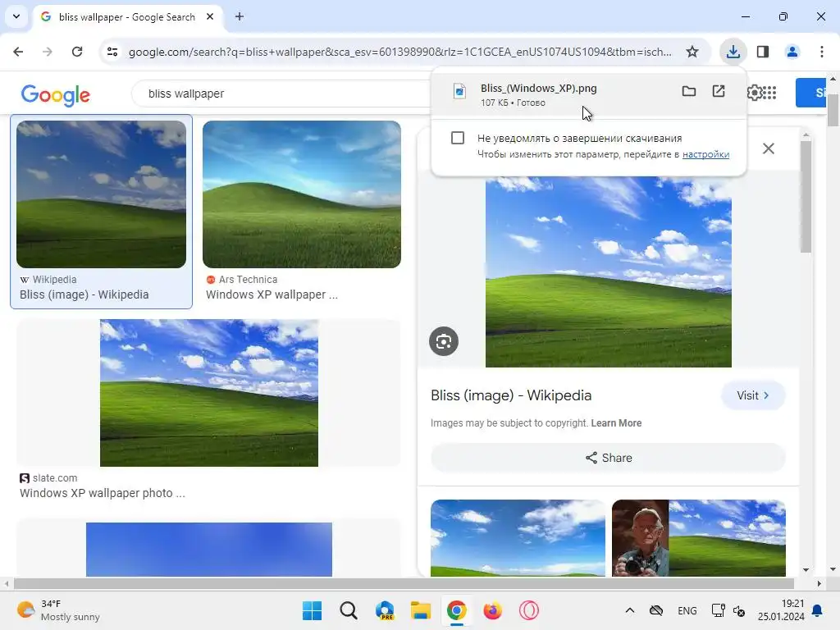Show downloaded file in folder icon
The height and width of the screenshot is (630, 840).
tap(688, 91)
